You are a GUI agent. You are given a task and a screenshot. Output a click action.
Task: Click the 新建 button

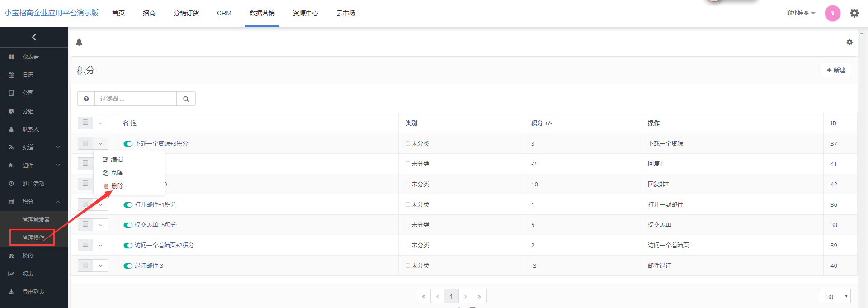pos(835,70)
